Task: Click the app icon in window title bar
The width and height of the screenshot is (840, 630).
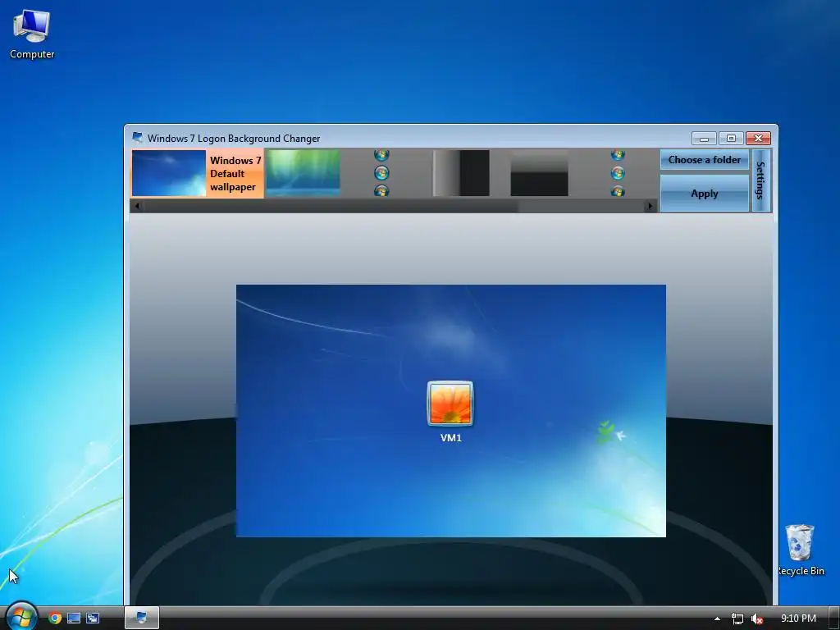Action: point(138,138)
